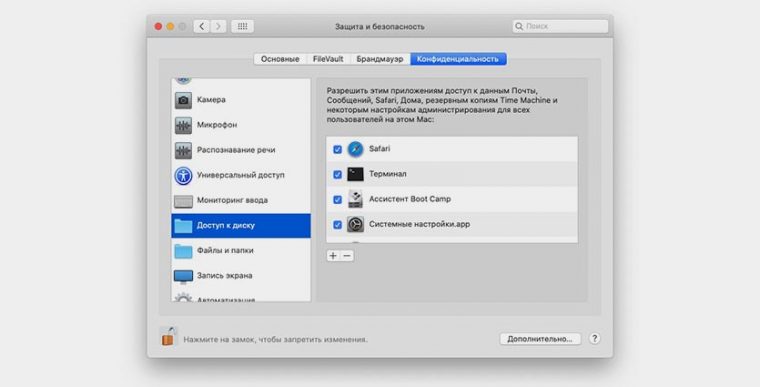Remove selected app with minus button
Screen dimensions: 760x387
click(347, 256)
